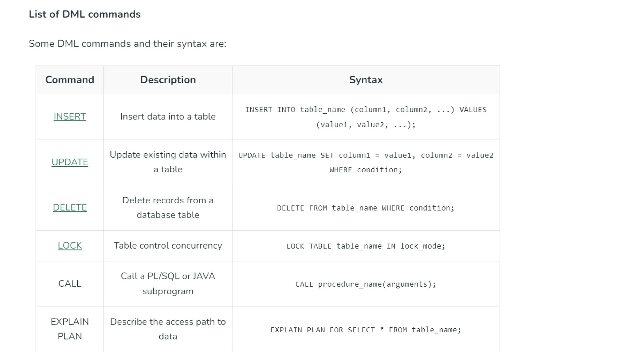
Task: Select the EXPLAIN PLAN command cell
Action: 69,329
